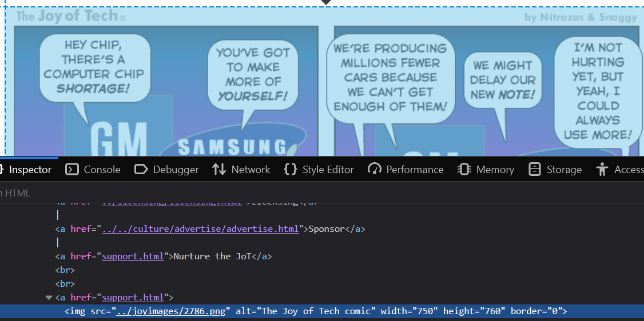Click the Storage database icon
Viewport: 644px width, 321px height.
click(534, 169)
